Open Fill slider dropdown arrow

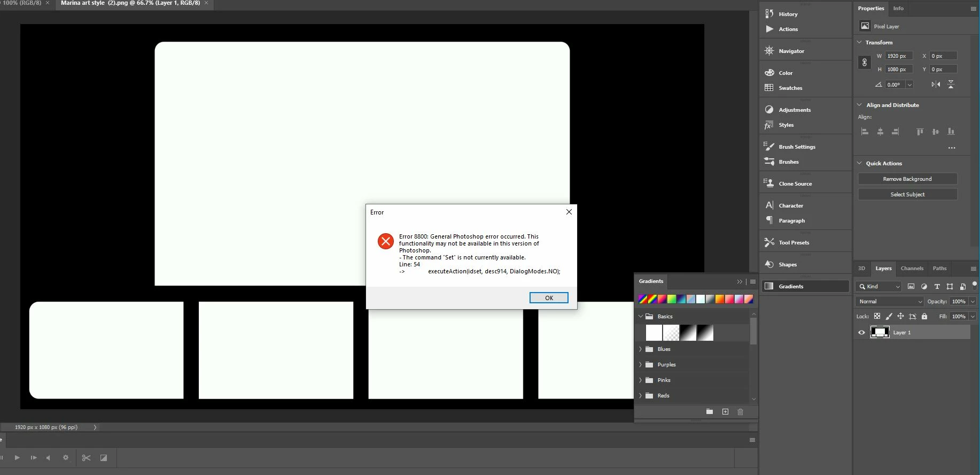[973, 317]
